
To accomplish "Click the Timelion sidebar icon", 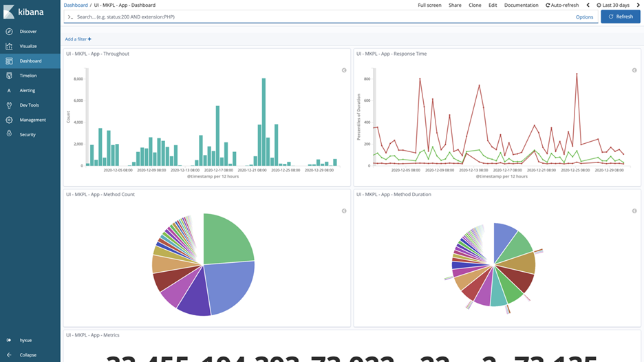I will (9, 76).
